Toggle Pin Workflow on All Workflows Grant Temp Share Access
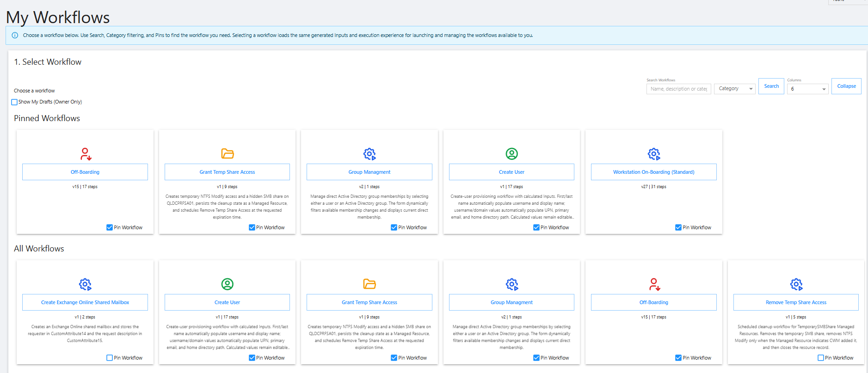The width and height of the screenshot is (868, 373). (394, 358)
